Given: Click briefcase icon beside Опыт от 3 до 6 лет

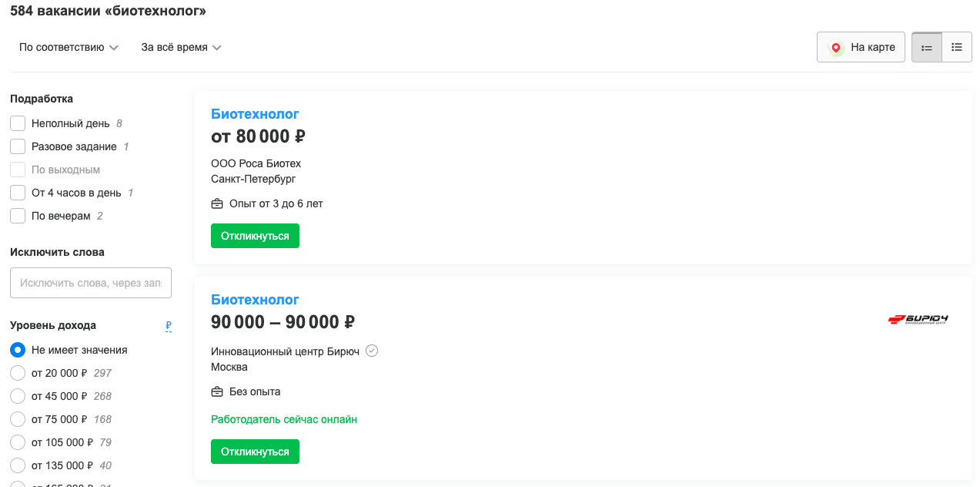Looking at the screenshot, I should pyautogui.click(x=217, y=204).
